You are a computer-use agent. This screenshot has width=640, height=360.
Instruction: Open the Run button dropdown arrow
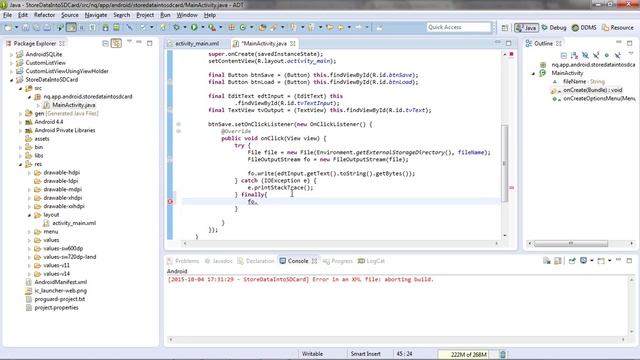point(202,27)
